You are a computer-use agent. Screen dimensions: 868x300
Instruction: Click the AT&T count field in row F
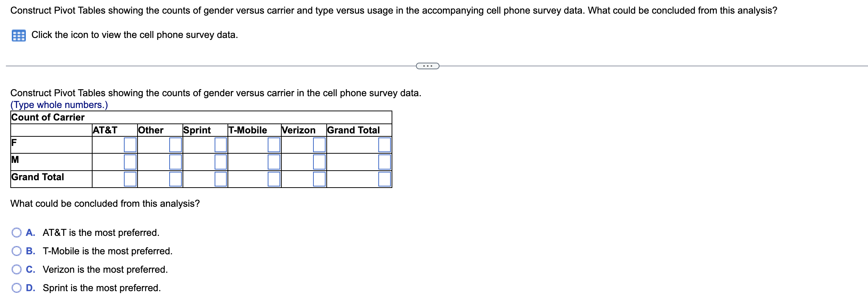(x=131, y=145)
